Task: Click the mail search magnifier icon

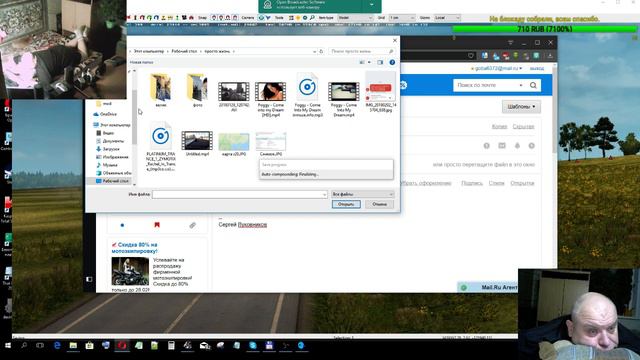Action: (533, 85)
